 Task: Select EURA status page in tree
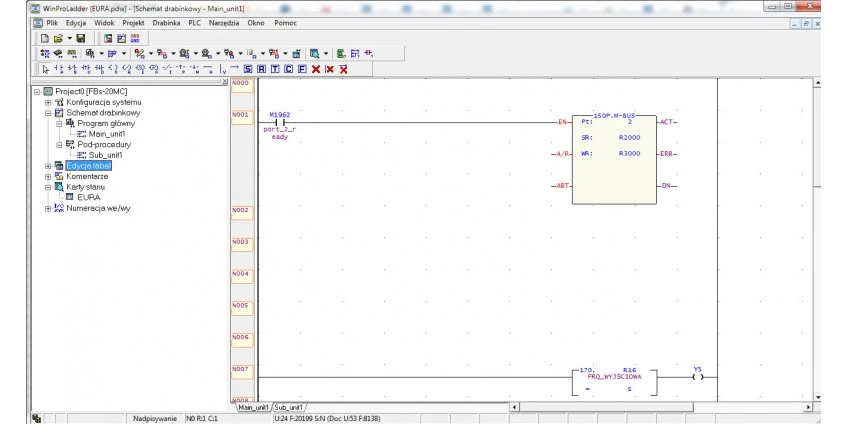[x=88, y=197]
